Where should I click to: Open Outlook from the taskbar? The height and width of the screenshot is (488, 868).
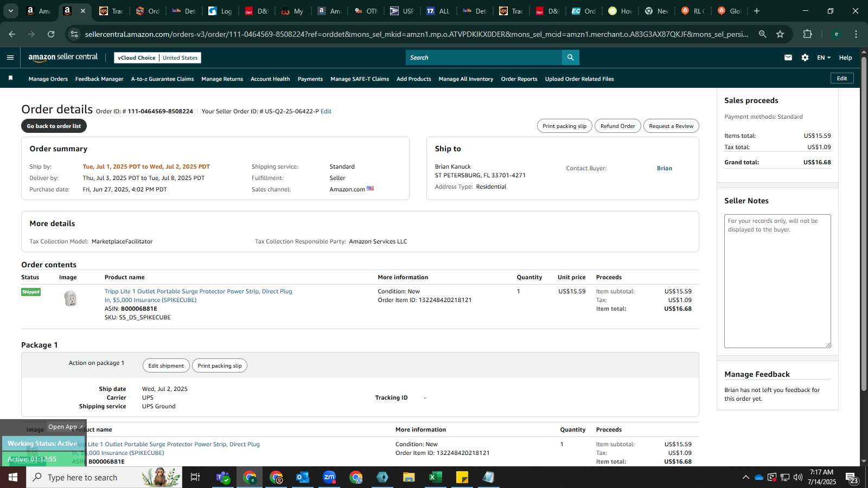point(303,477)
